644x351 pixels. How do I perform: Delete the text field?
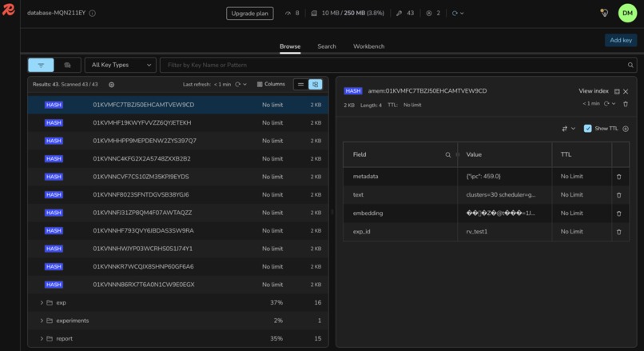(619, 195)
